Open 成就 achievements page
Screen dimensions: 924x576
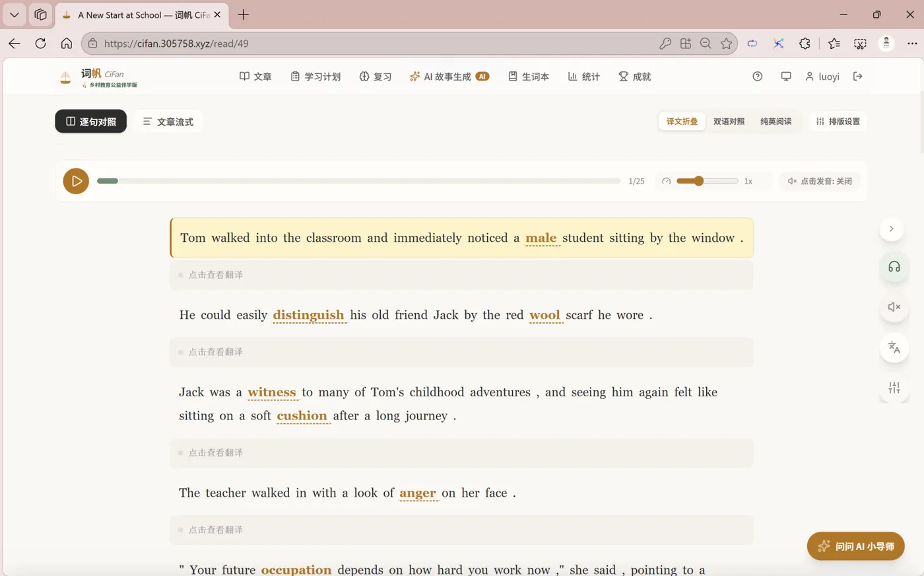click(x=635, y=77)
